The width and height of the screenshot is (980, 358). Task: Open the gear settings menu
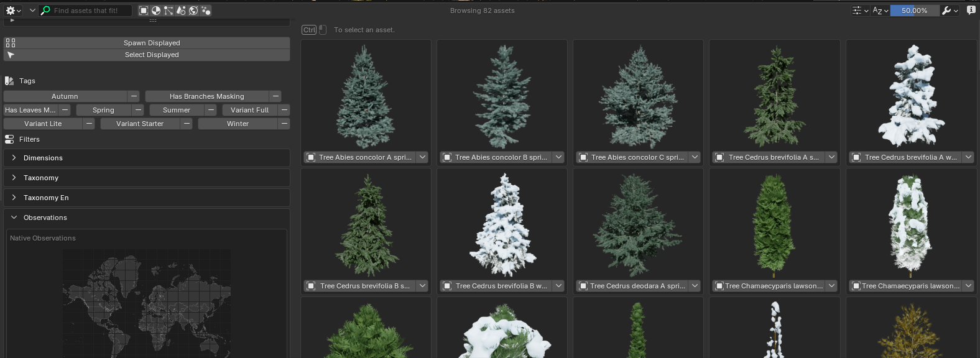pos(14,11)
